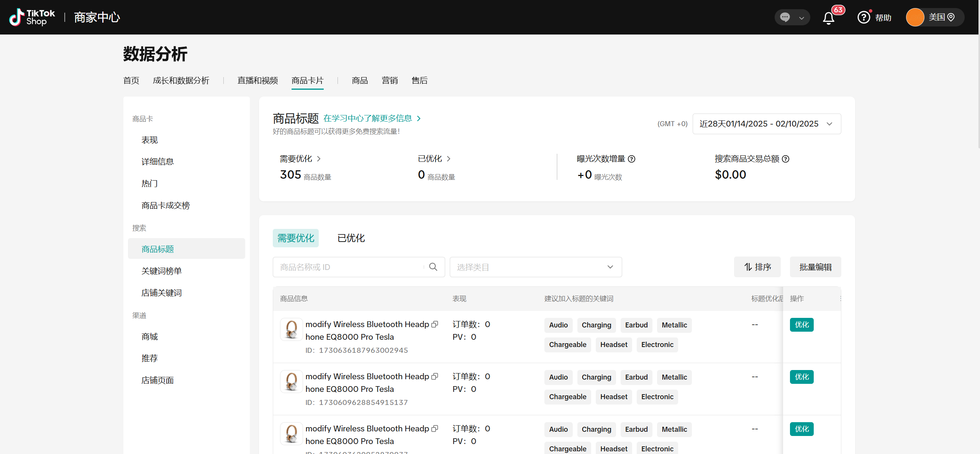The height and width of the screenshot is (454, 980).
Task: Open the messages chat icon
Action: click(785, 17)
